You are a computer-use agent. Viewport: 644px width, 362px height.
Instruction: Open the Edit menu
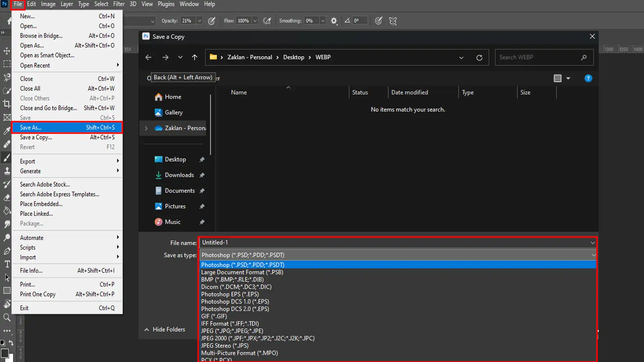point(31,4)
